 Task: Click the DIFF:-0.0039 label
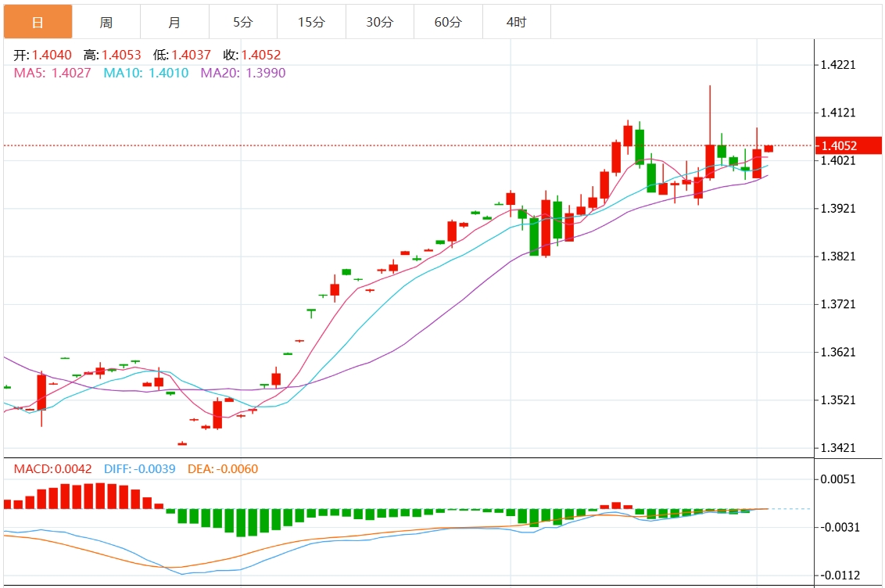point(140,469)
